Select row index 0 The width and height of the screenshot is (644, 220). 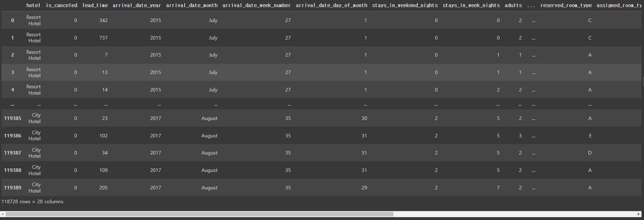point(12,20)
